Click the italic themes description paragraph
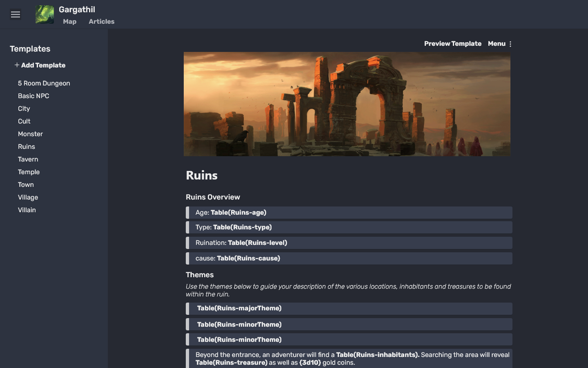Image resolution: width=588 pixels, height=368 pixels. [348, 290]
